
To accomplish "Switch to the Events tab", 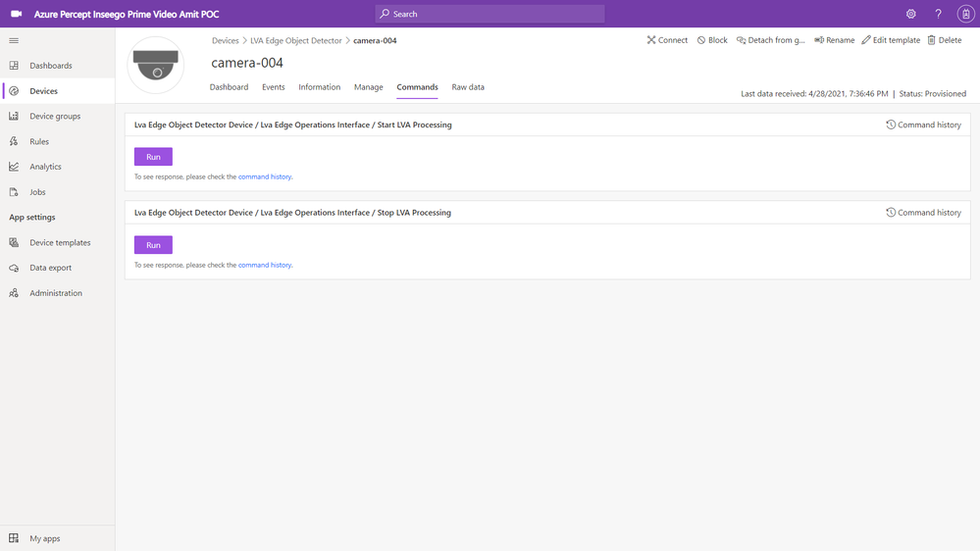I will tap(273, 87).
